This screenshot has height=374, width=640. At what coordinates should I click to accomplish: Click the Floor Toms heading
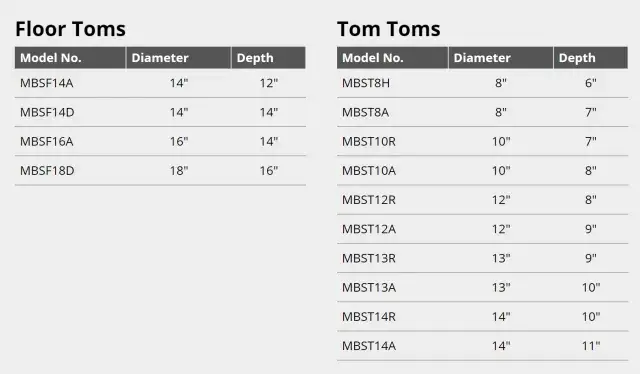click(70, 29)
